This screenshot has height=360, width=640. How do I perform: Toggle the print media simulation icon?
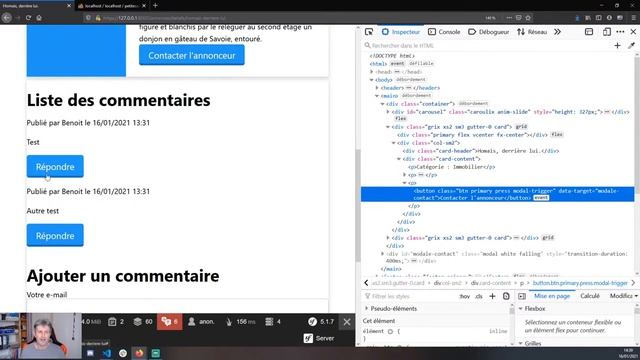tap(506, 296)
